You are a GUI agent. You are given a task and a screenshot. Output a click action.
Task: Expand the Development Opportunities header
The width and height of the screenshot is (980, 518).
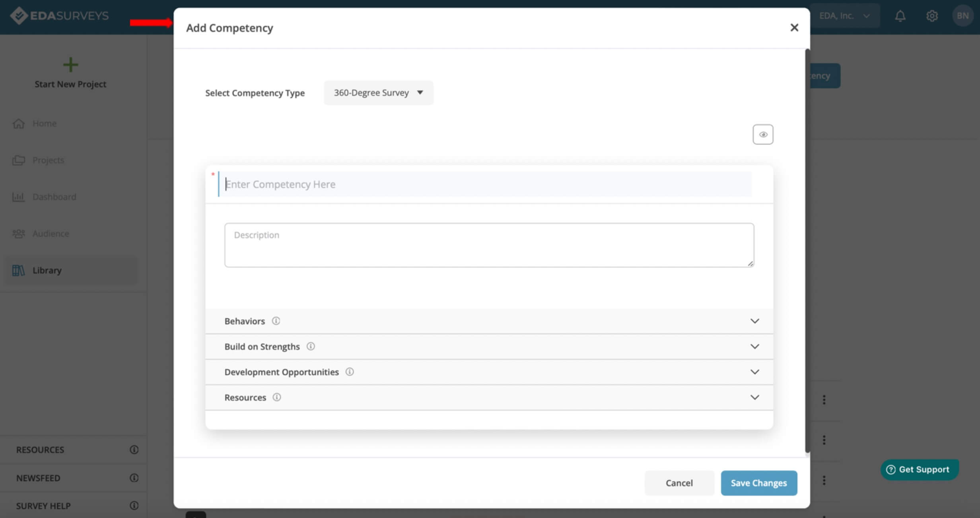tap(489, 372)
